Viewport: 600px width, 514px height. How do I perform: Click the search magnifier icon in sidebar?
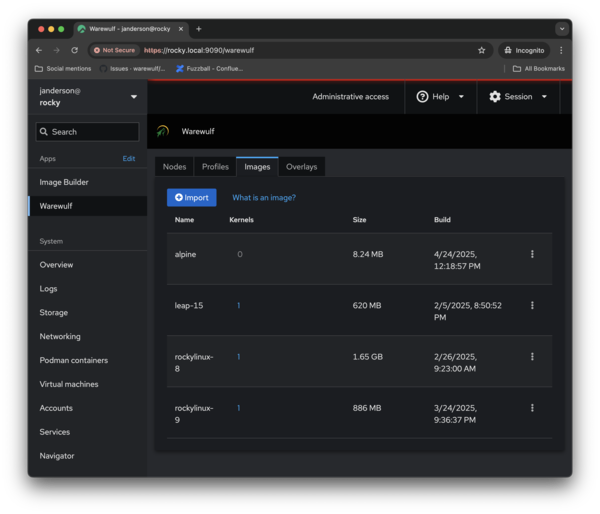(x=44, y=132)
